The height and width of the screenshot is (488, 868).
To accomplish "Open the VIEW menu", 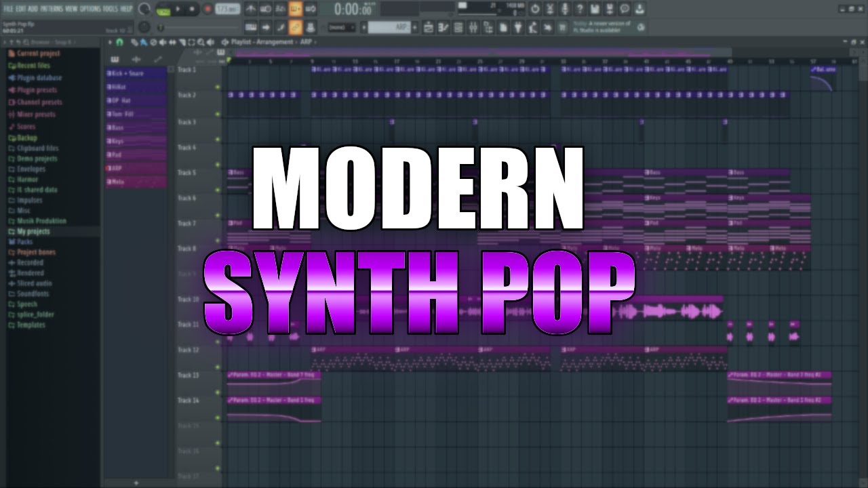I will [71, 9].
